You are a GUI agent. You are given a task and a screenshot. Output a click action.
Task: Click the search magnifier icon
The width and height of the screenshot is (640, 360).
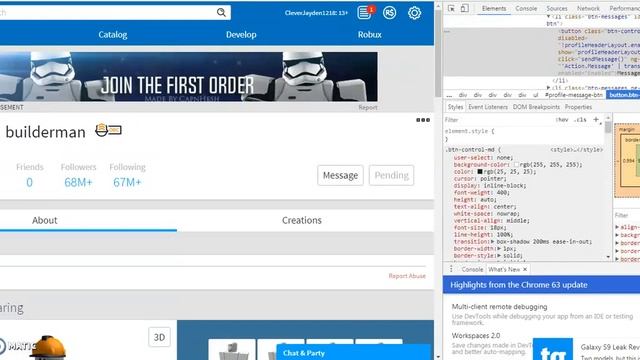pyautogui.click(x=221, y=12)
